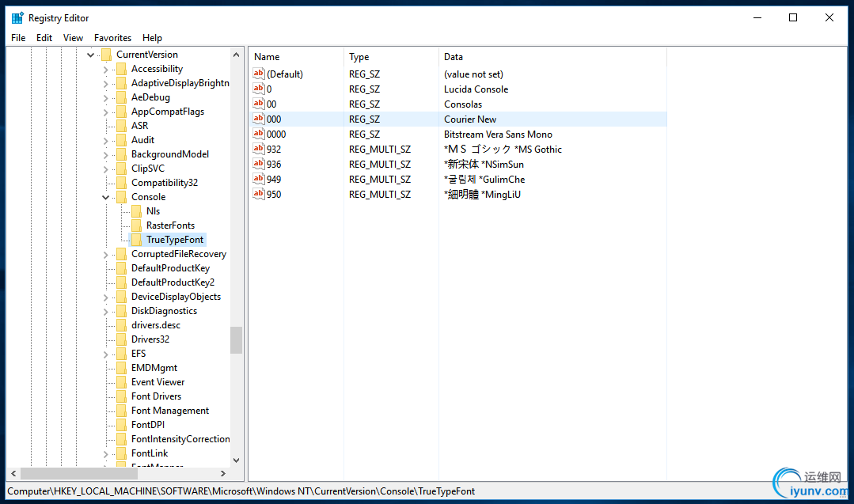Click the FontLink folder icon
854x504 pixels.
(x=121, y=453)
